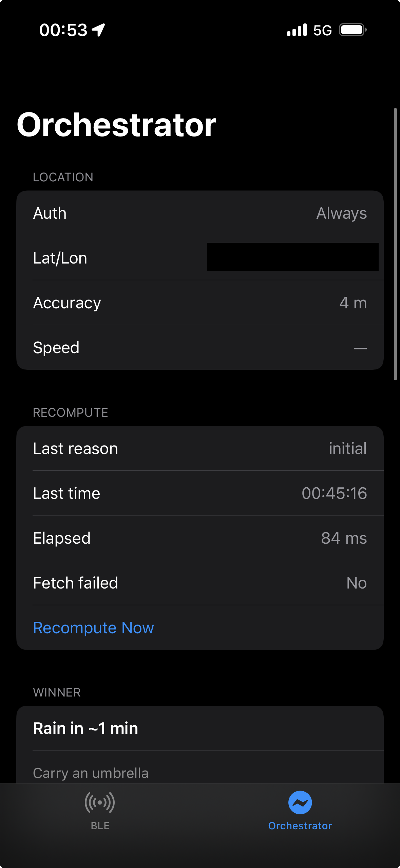Select the Accuracy row
400x868 pixels.
point(200,303)
